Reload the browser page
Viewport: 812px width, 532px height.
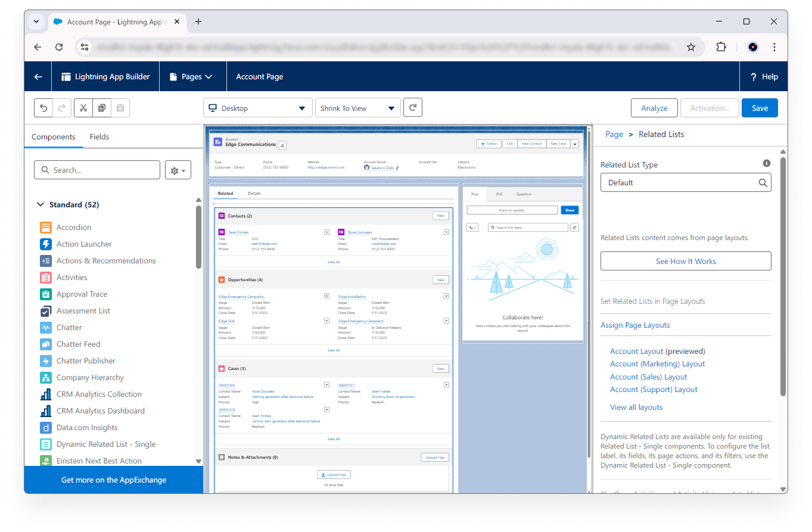(59, 47)
